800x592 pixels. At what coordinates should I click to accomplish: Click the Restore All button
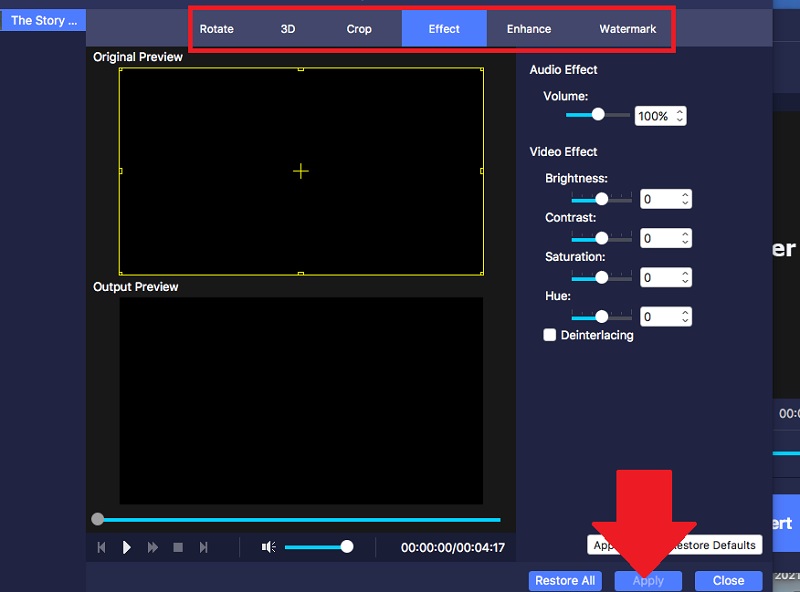point(565,581)
